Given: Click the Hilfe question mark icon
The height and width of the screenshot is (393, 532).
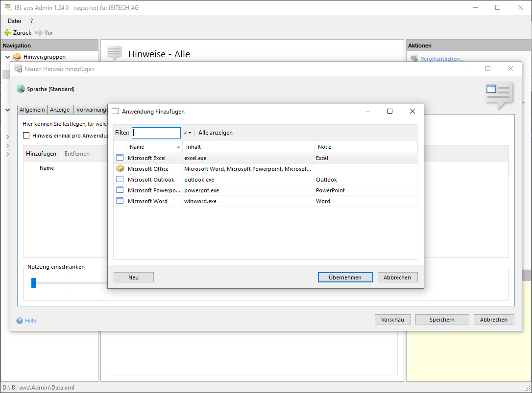Looking at the screenshot, I should [20, 321].
